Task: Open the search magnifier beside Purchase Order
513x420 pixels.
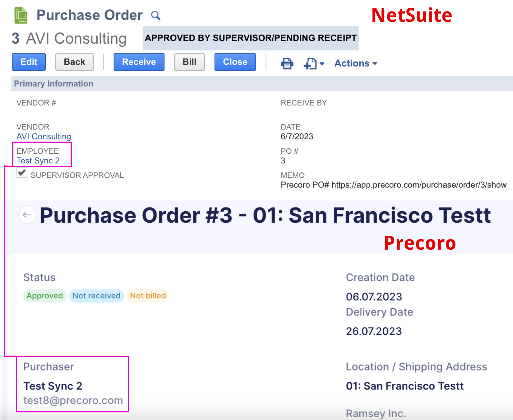Action: click(156, 15)
